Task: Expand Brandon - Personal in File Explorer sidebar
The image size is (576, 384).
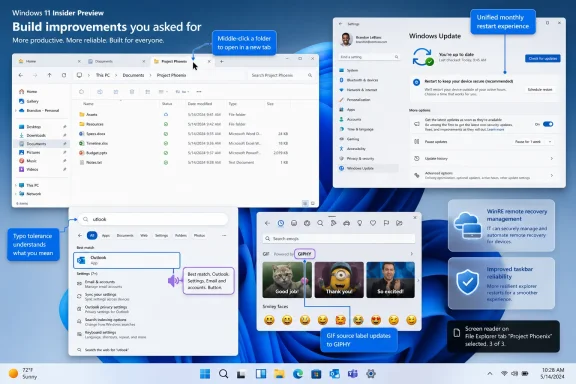Action: tap(16, 111)
